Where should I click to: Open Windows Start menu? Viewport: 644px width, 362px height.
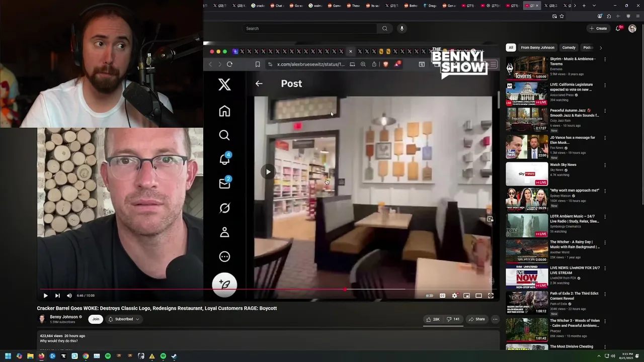tap(8, 356)
